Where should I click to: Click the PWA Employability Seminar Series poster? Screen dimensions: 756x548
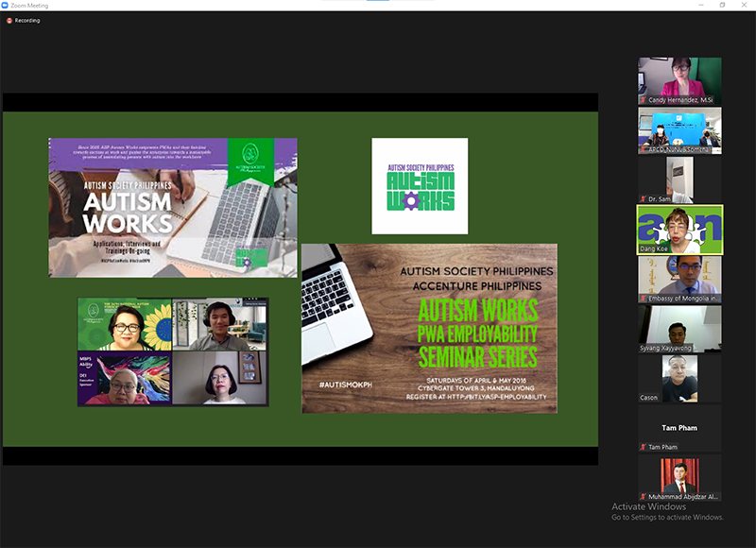point(430,328)
